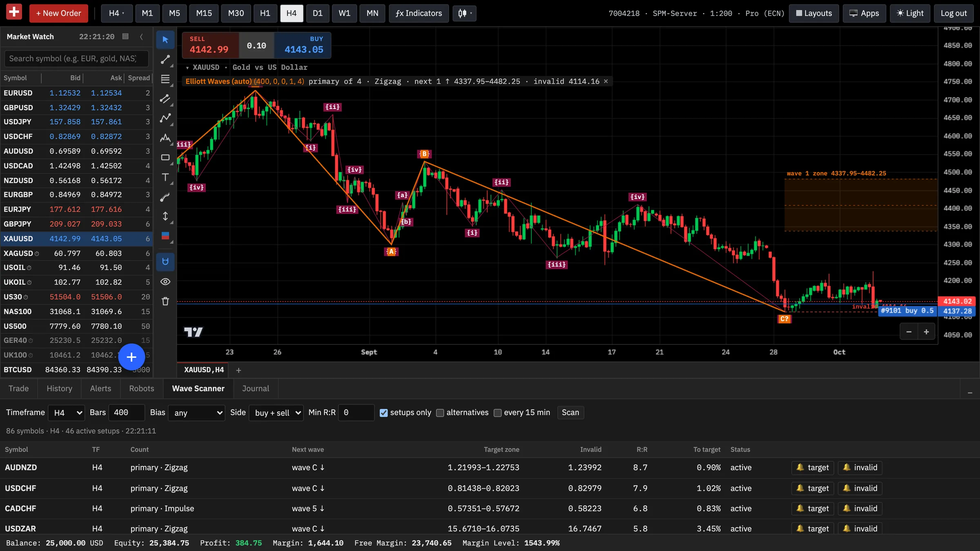Click the New Order button
The width and height of the screenshot is (980, 551).
point(59,13)
